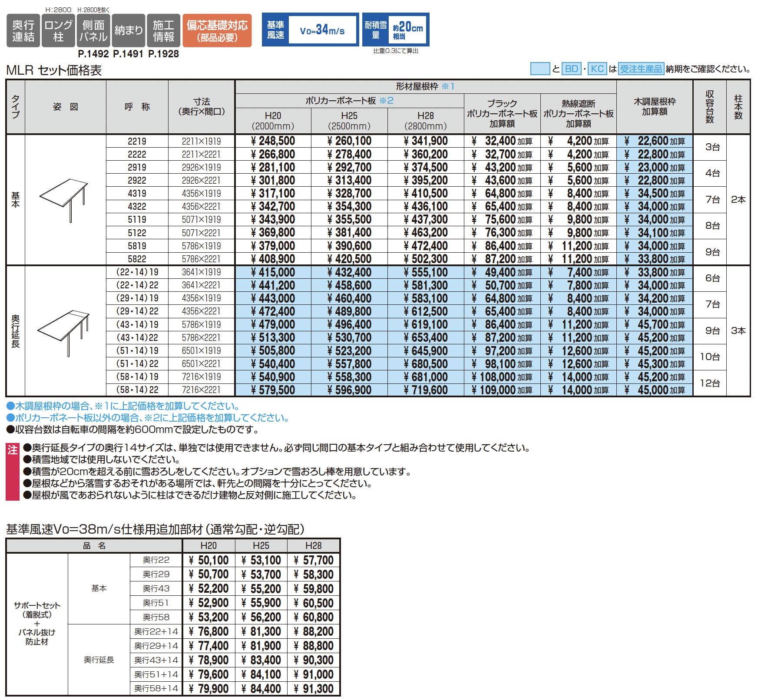Click the ¥108,000 加算 cell
This screenshot has height=700, width=761.
(x=502, y=377)
